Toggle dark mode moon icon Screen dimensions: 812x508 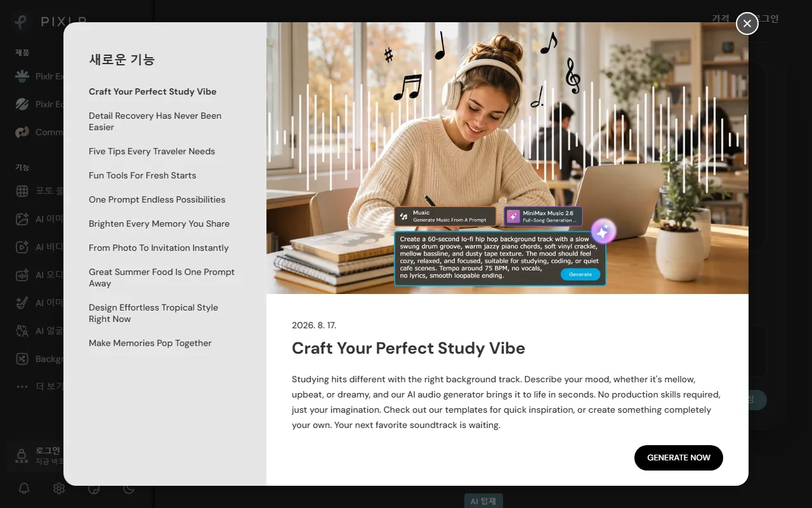tap(129, 488)
